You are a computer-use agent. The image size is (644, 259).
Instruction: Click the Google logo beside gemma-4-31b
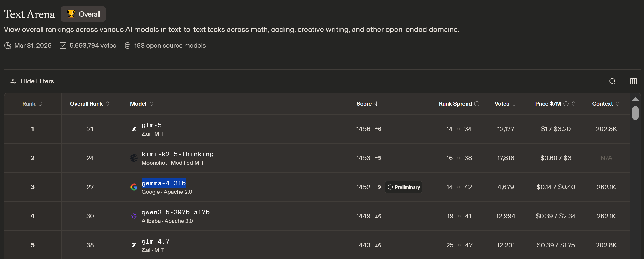[134, 187]
